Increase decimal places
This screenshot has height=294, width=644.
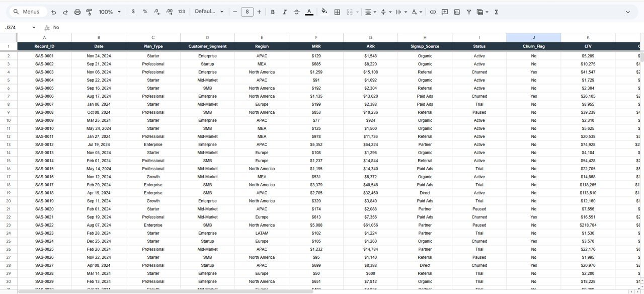pos(169,11)
